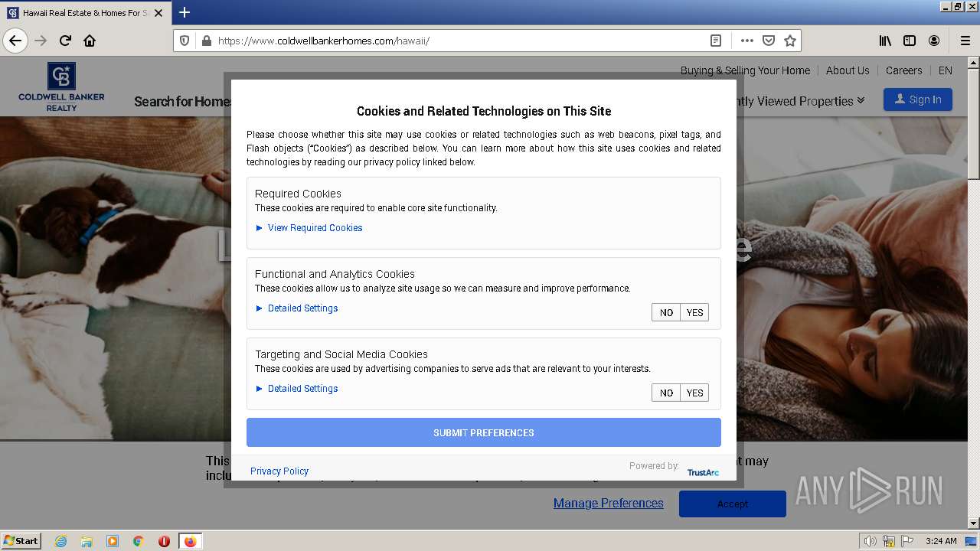The height and width of the screenshot is (551, 980).
Task: Go to About Us page
Action: [x=848, y=70]
